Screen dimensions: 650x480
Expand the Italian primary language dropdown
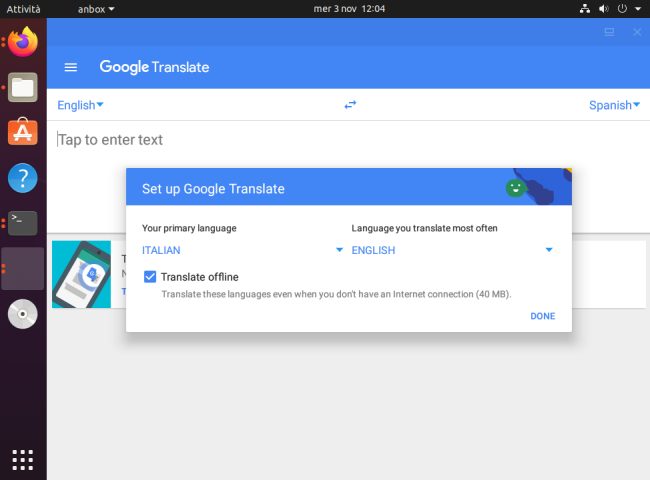pos(242,250)
